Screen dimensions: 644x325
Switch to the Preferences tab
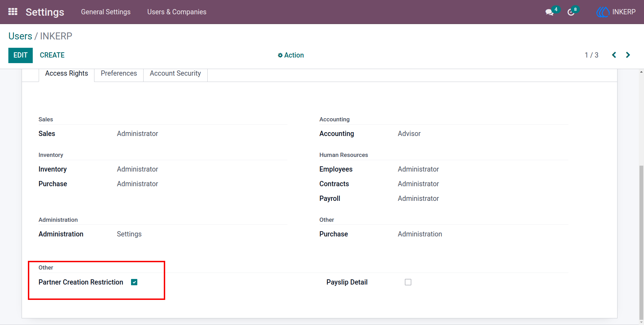(x=119, y=74)
